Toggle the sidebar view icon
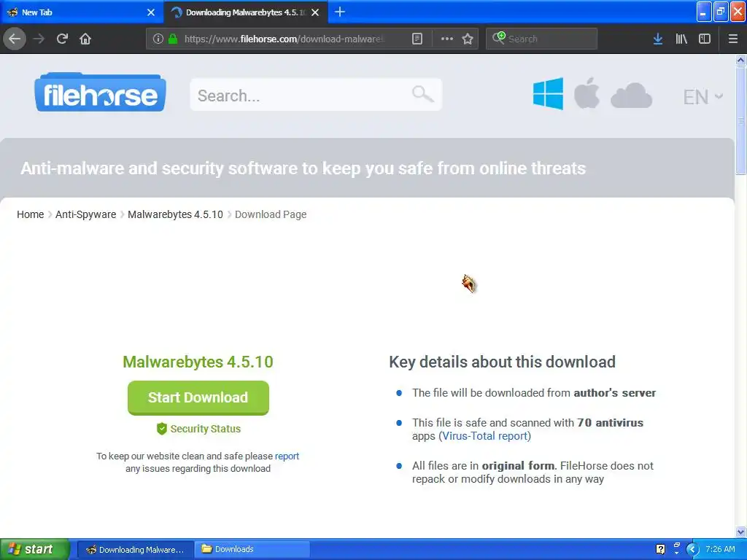747x560 pixels. tap(705, 39)
